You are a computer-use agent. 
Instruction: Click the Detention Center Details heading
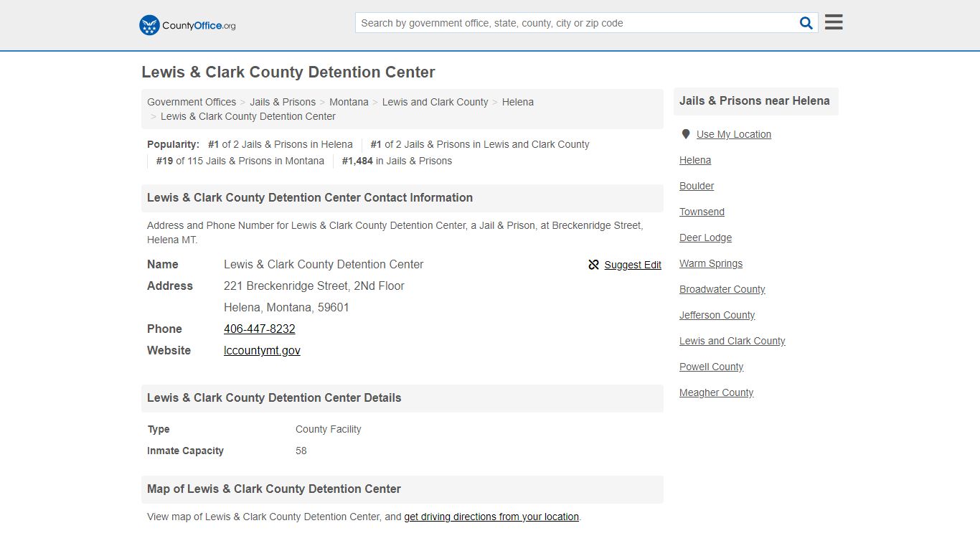point(274,398)
